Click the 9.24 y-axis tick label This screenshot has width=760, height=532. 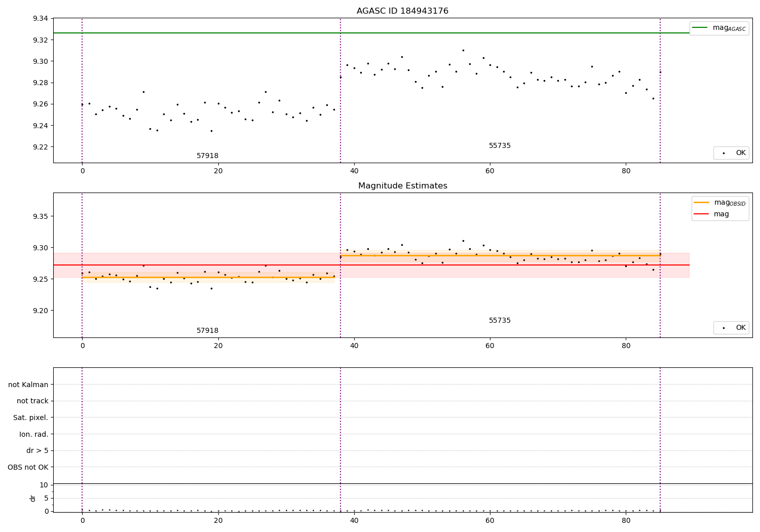point(41,126)
